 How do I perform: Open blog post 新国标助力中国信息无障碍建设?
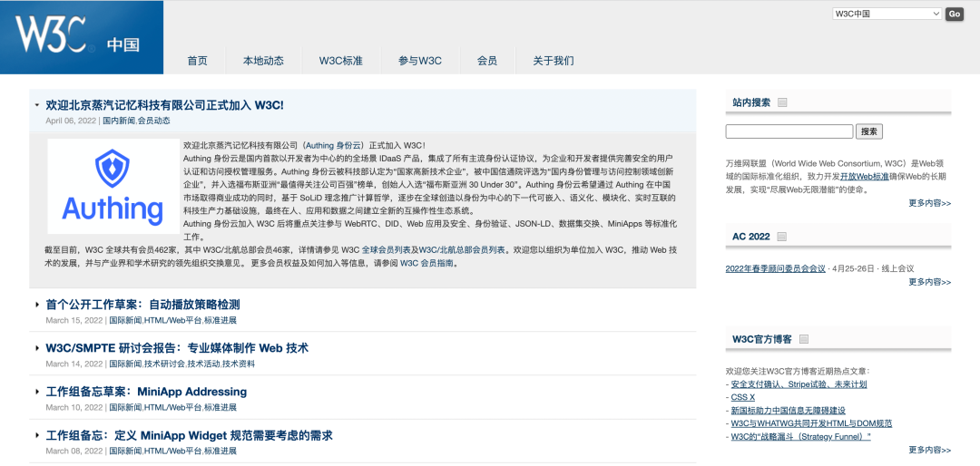(789, 411)
